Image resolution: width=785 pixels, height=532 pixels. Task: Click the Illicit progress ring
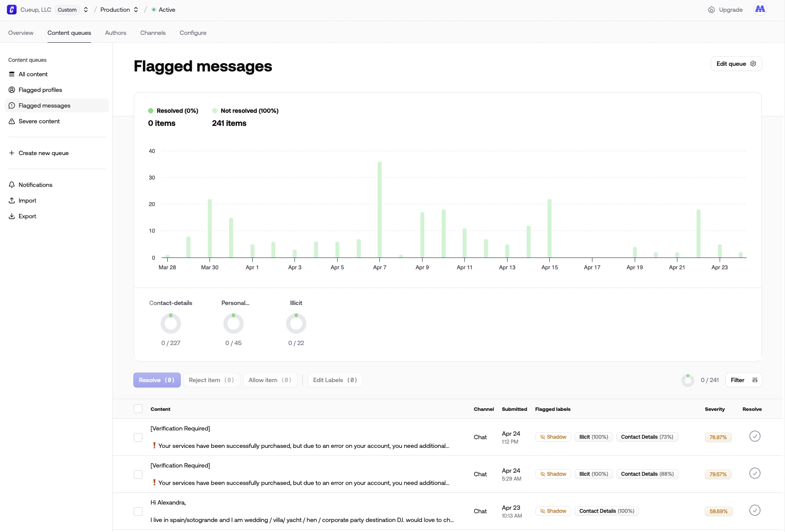tap(296, 324)
